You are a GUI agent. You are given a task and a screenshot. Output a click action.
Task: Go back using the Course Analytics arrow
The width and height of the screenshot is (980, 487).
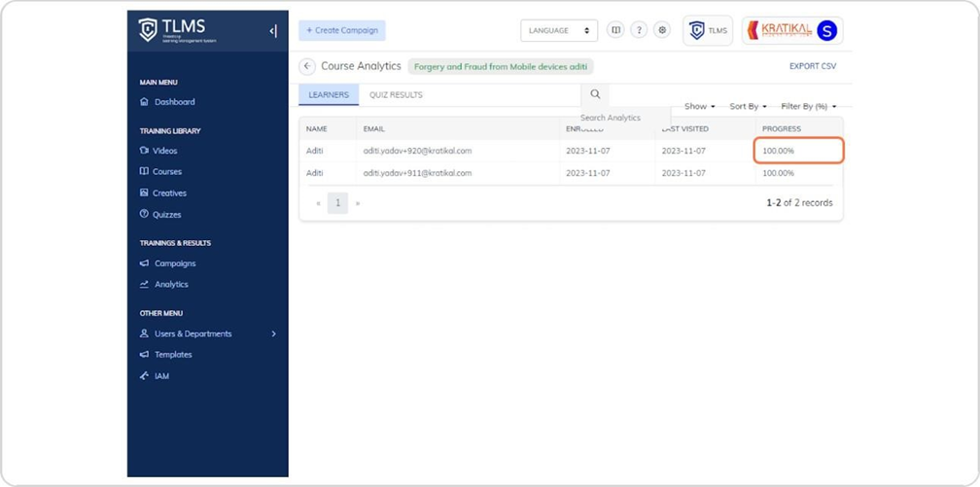307,66
